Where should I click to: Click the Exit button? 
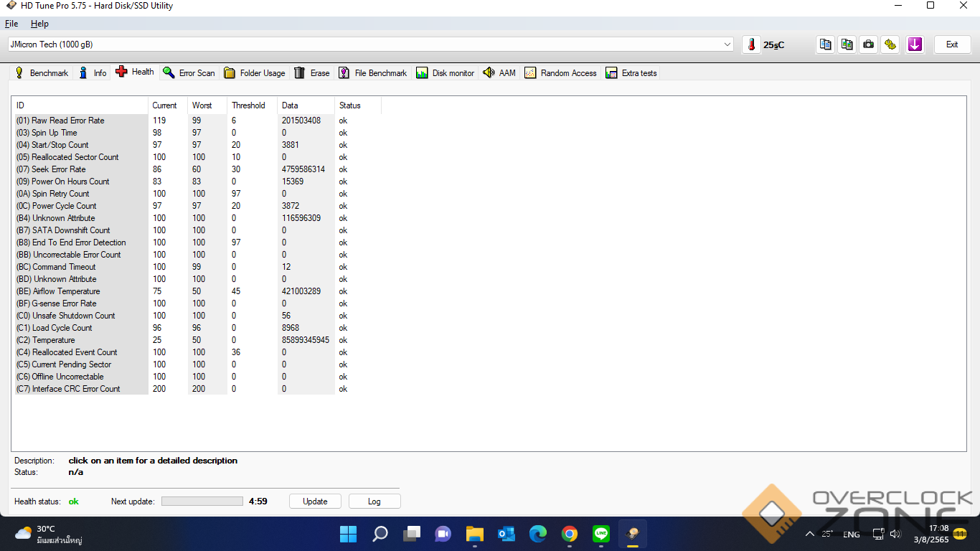[952, 44]
